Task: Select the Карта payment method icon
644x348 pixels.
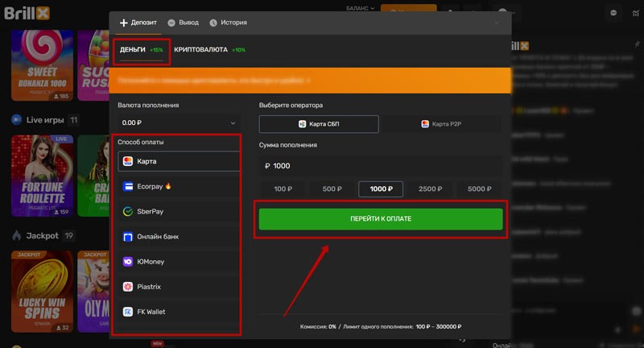Action: 128,161
